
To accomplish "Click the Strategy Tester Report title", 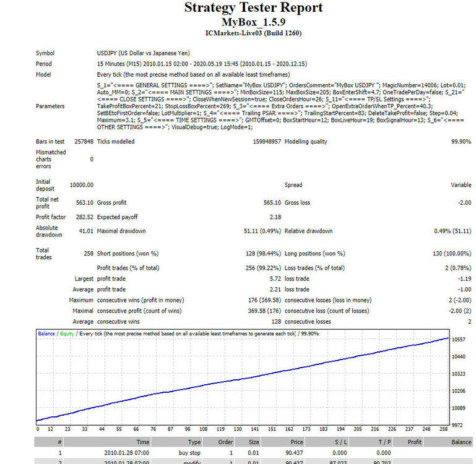I will 254,7.
